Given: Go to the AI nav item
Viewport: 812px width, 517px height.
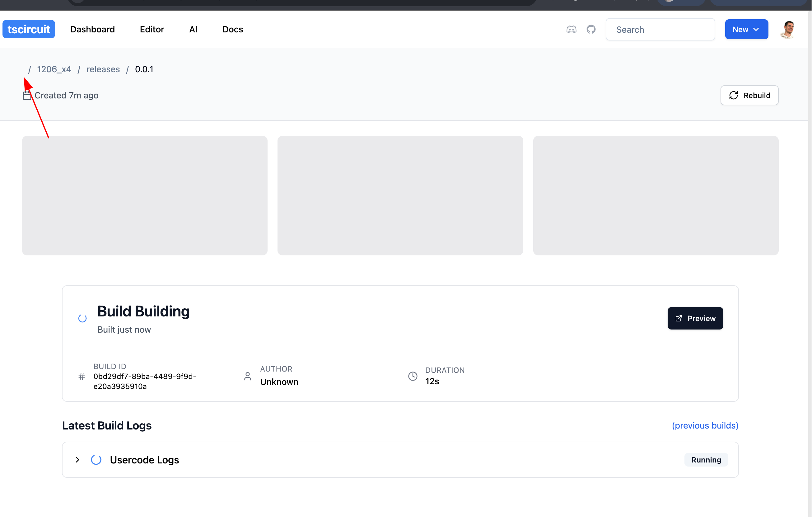Looking at the screenshot, I should click(x=193, y=29).
